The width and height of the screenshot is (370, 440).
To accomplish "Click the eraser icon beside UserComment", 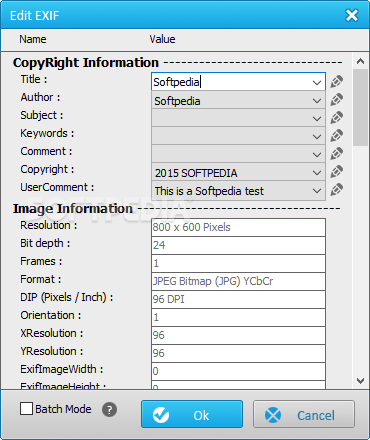I will pyautogui.click(x=336, y=189).
